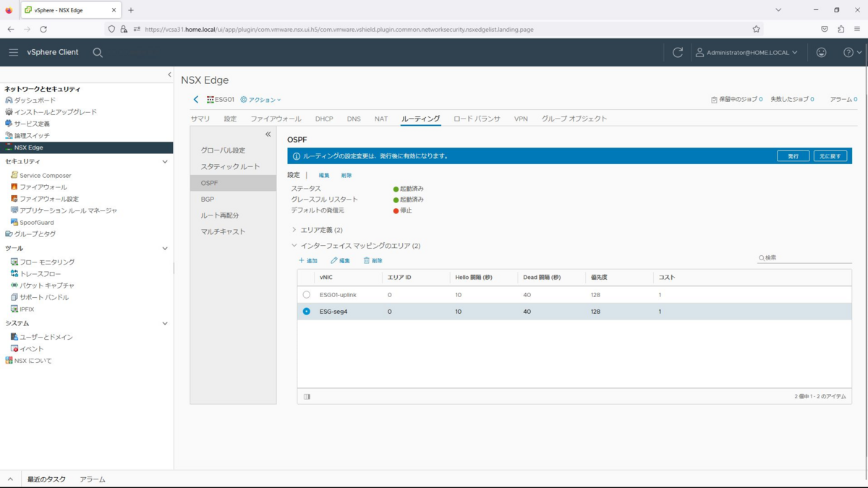Open アラーム tab in bottom bar

(x=93, y=479)
